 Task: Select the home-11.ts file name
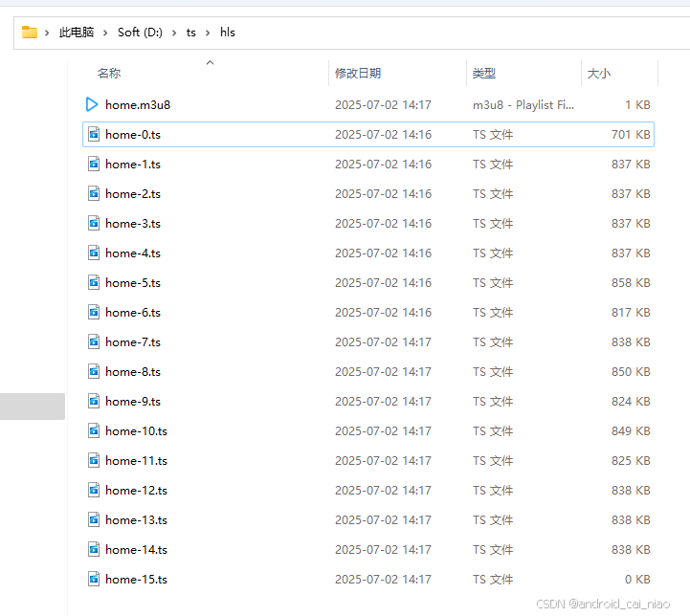click(137, 461)
